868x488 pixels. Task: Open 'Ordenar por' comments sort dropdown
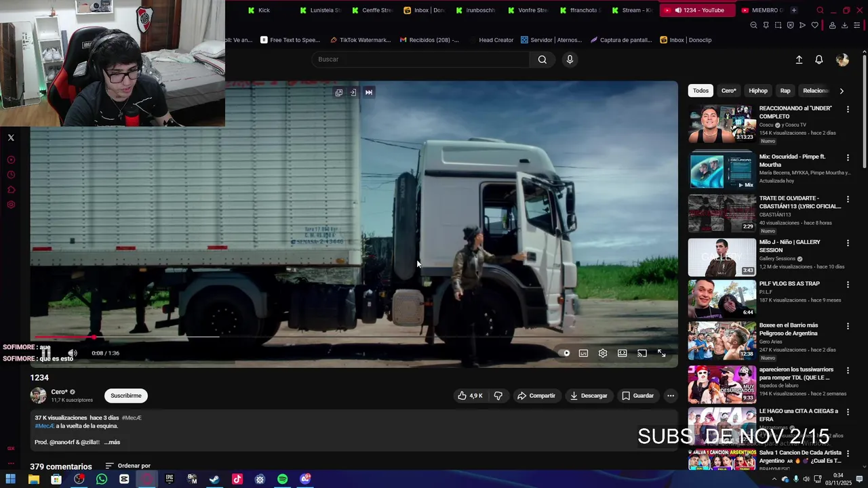click(128, 466)
